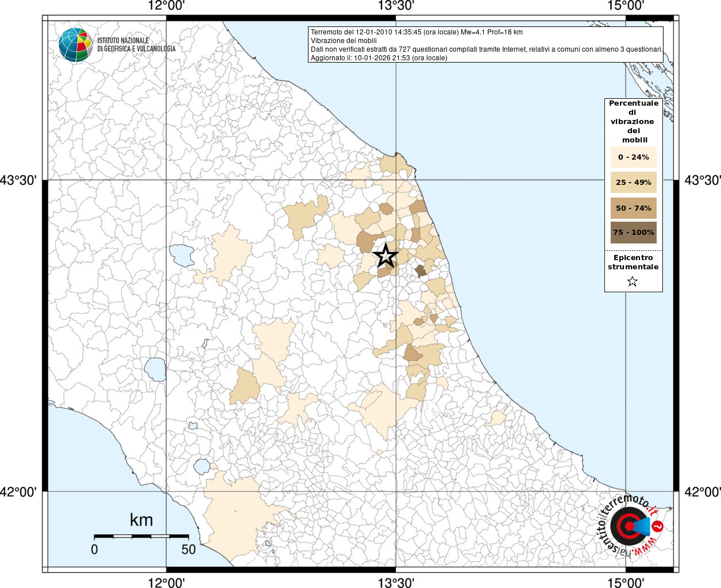Viewport: 721px width, 588px height.
Task: Click the Lake Bolsena shape on map
Action: pos(155,369)
